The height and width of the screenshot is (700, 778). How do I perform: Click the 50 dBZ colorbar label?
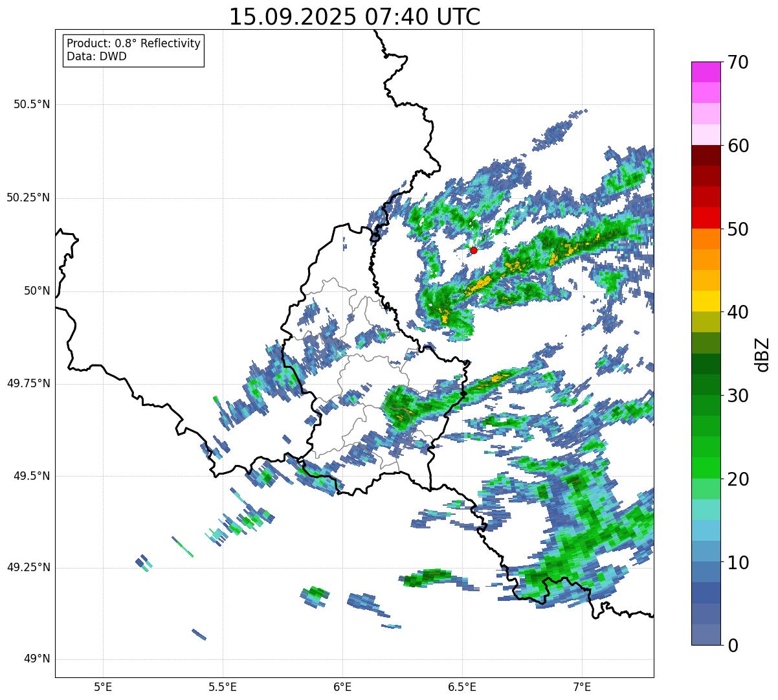[x=738, y=229]
